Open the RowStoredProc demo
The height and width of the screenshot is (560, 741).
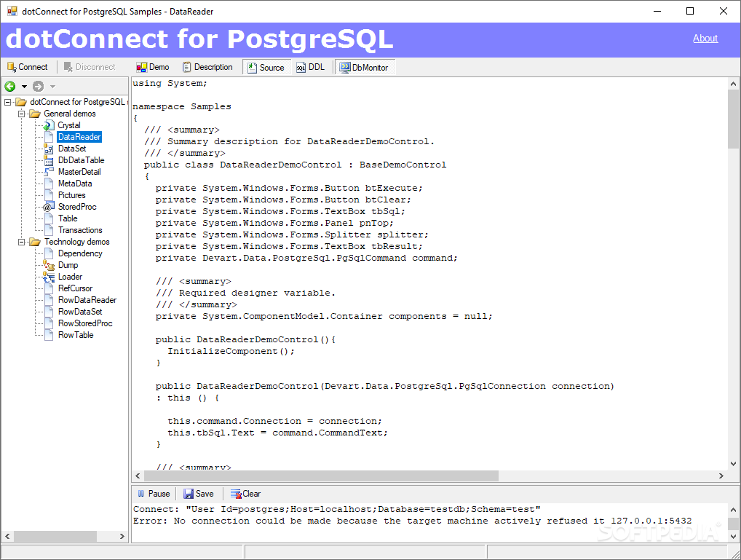[x=85, y=323]
